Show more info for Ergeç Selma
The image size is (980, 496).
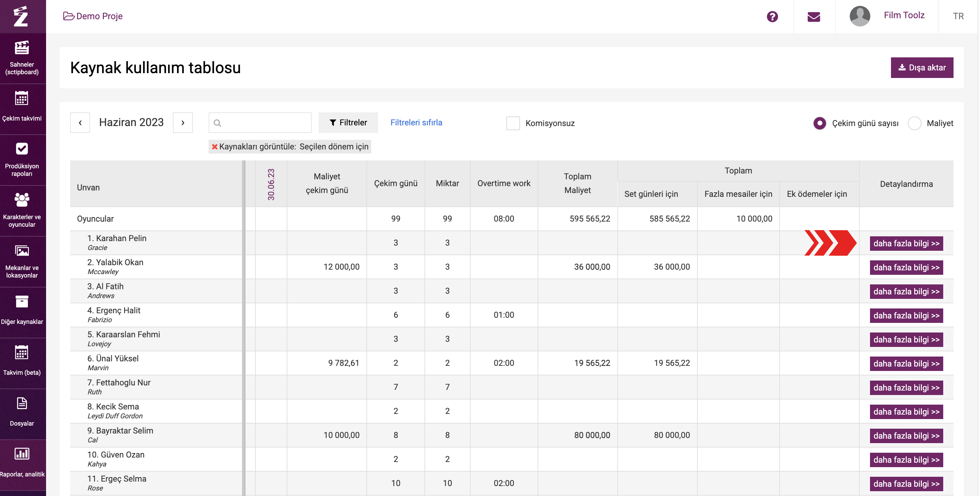pyautogui.click(x=906, y=484)
